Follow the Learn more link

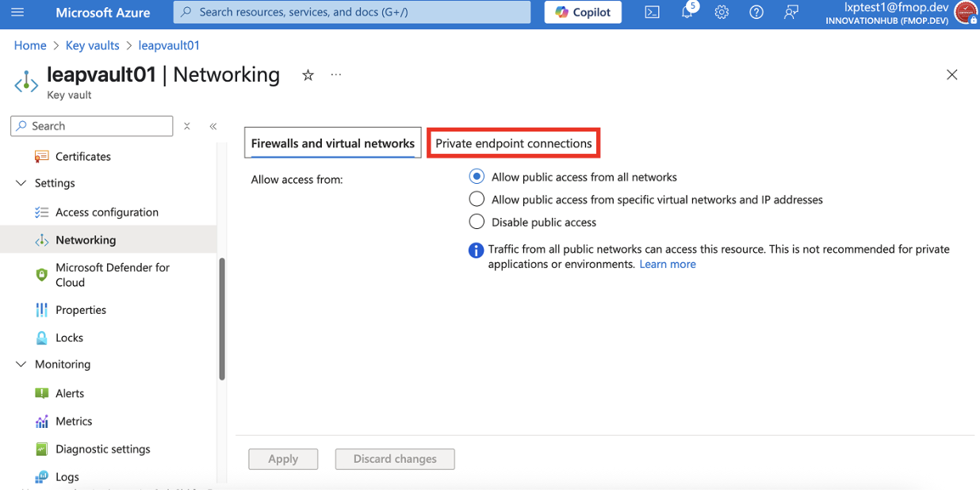coord(668,264)
